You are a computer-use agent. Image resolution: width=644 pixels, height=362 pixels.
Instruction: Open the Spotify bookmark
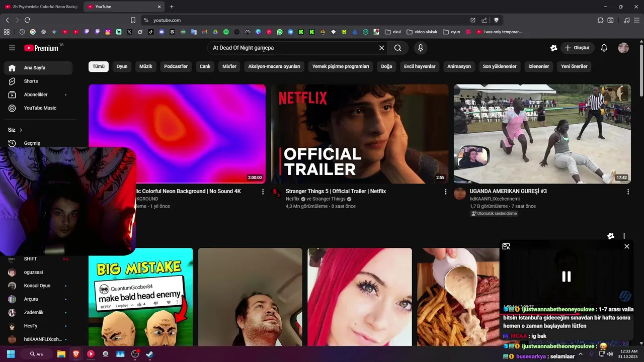tap(226, 32)
